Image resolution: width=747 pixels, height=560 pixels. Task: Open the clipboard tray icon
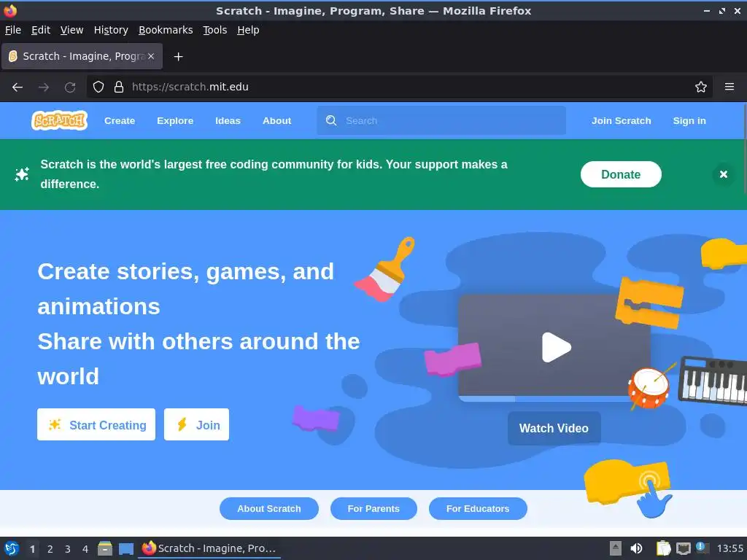click(x=663, y=548)
